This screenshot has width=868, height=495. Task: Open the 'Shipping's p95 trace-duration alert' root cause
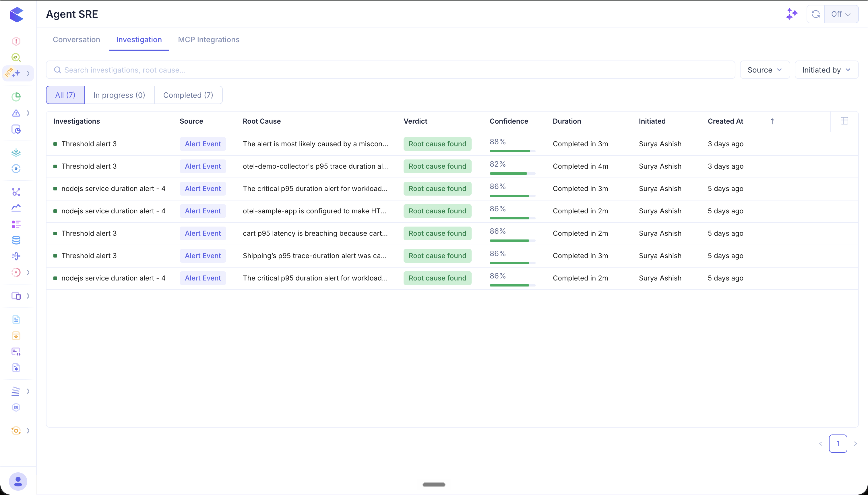pyautogui.click(x=314, y=256)
